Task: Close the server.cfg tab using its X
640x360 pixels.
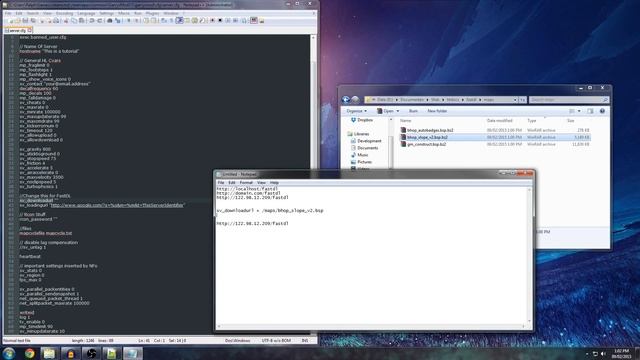Action: pyautogui.click(x=30, y=30)
